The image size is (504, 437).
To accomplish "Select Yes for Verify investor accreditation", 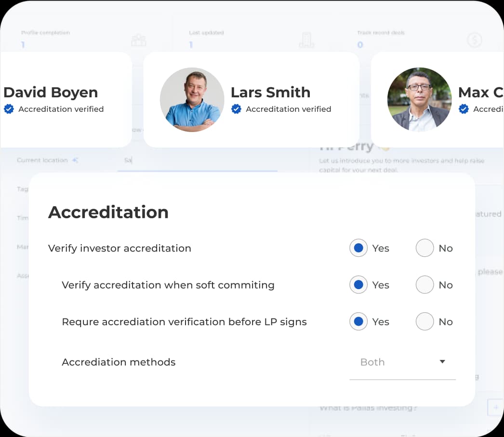I will pyautogui.click(x=358, y=248).
